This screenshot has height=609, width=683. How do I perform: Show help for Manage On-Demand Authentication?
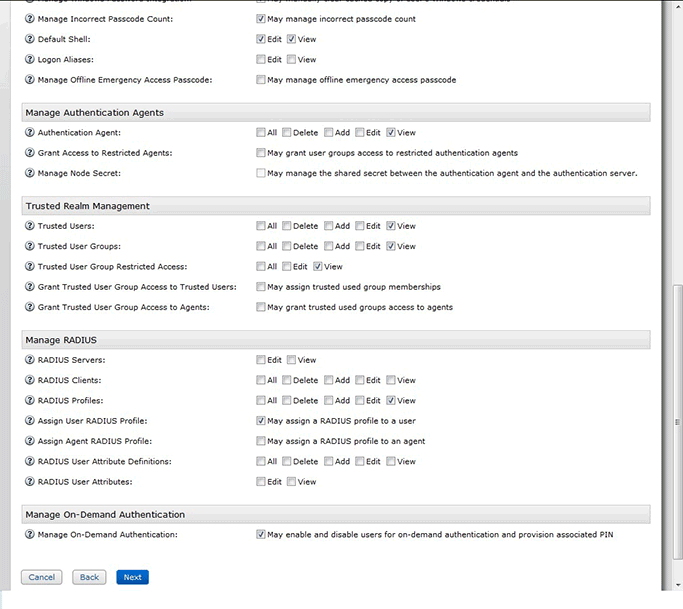pyautogui.click(x=30, y=535)
